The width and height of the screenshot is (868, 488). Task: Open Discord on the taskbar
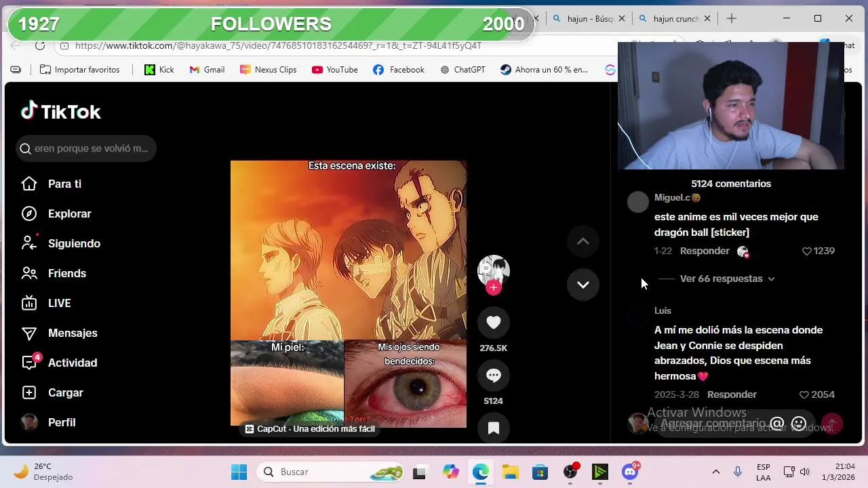(x=631, y=471)
